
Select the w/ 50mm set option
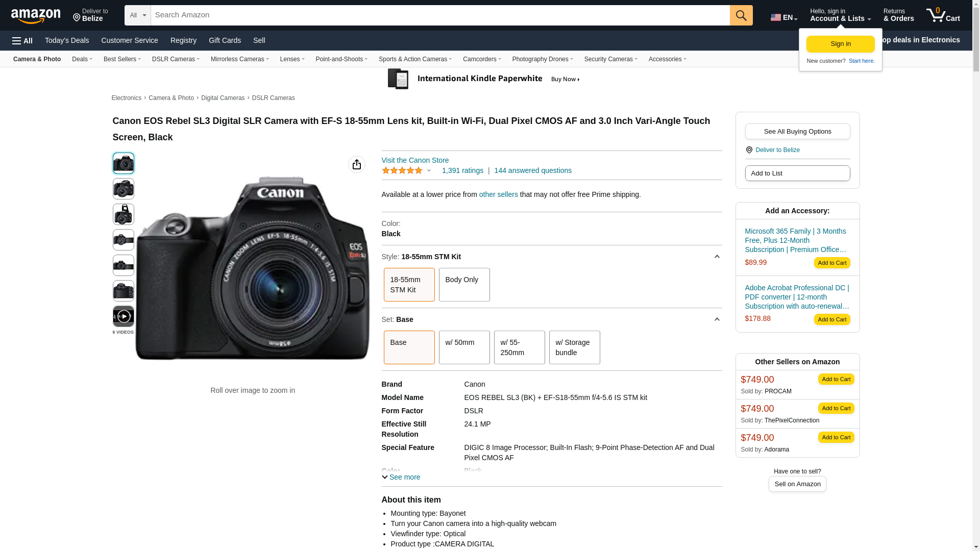(x=463, y=347)
